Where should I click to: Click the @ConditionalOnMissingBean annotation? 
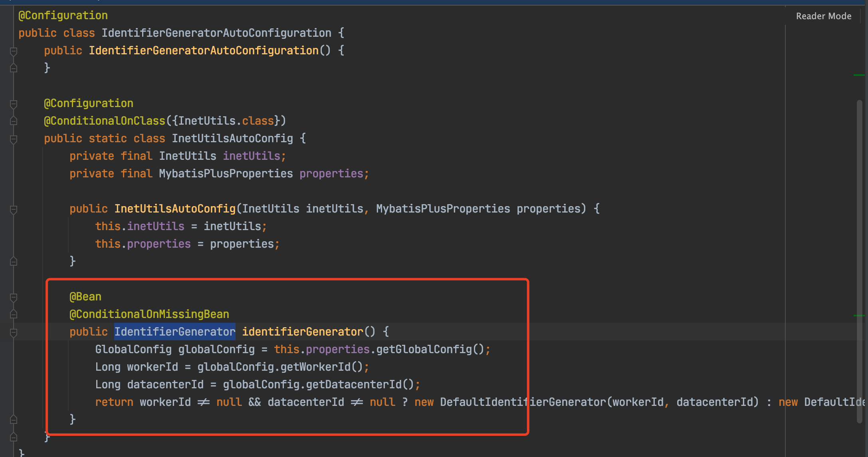coord(149,314)
